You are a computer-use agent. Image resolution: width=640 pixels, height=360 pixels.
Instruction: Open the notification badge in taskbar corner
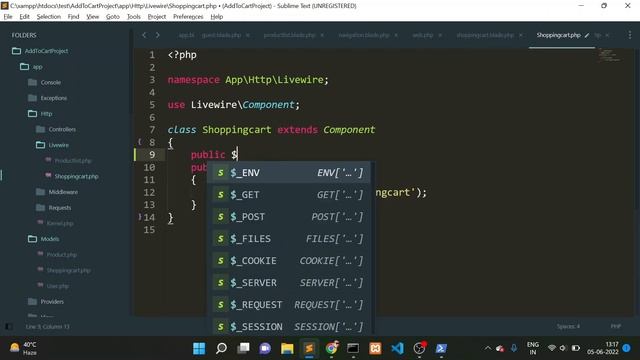pyautogui.click(x=627, y=348)
